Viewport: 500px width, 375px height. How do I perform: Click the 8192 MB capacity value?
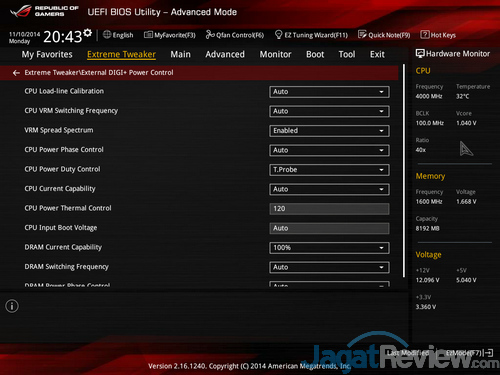[427, 229]
